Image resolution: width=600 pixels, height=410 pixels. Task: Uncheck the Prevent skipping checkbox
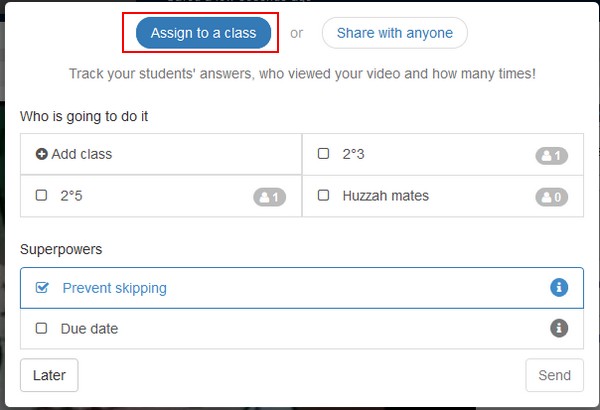[x=42, y=287]
